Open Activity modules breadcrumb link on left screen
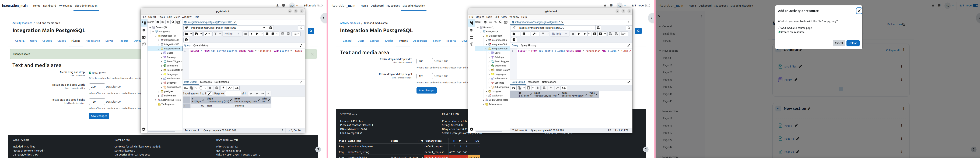 click(x=22, y=23)
